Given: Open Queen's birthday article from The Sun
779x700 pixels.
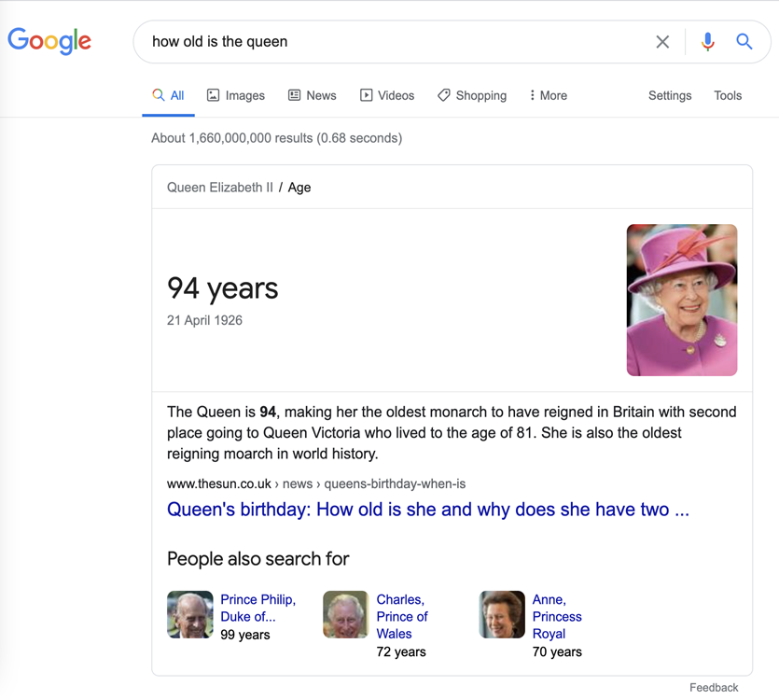Looking at the screenshot, I should tap(428, 510).
